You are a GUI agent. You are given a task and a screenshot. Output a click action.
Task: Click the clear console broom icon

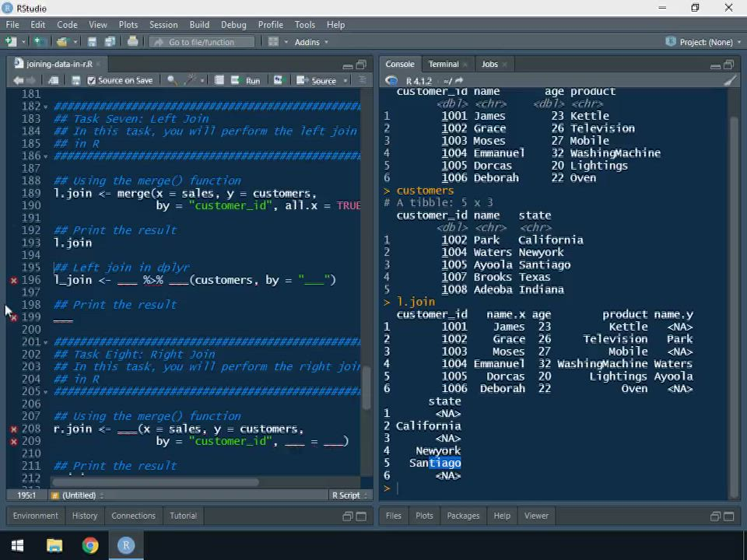click(729, 80)
